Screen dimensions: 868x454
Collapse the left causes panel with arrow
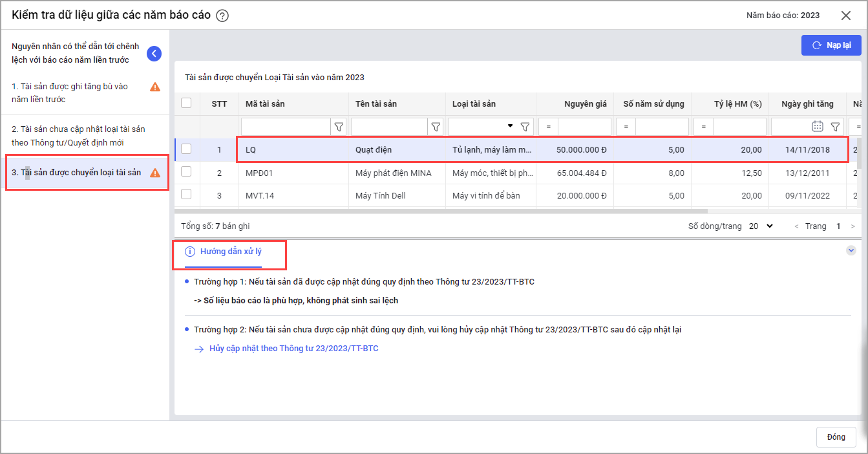[x=154, y=54]
